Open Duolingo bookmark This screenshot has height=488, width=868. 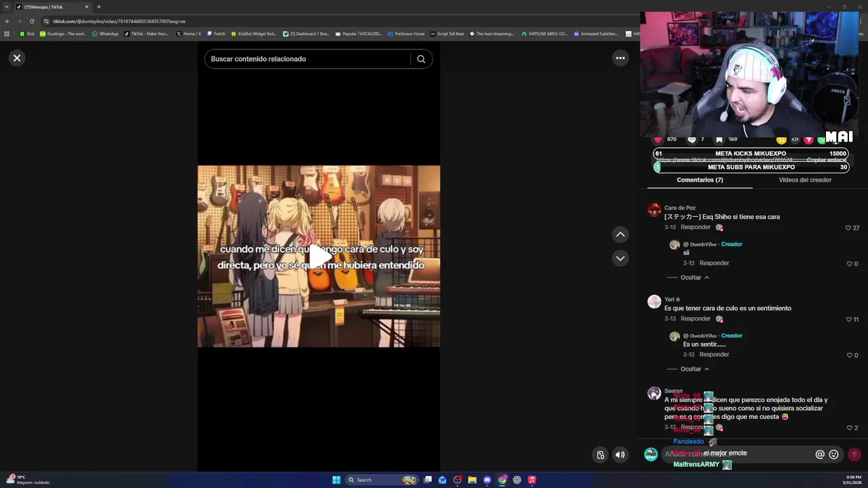pos(63,34)
